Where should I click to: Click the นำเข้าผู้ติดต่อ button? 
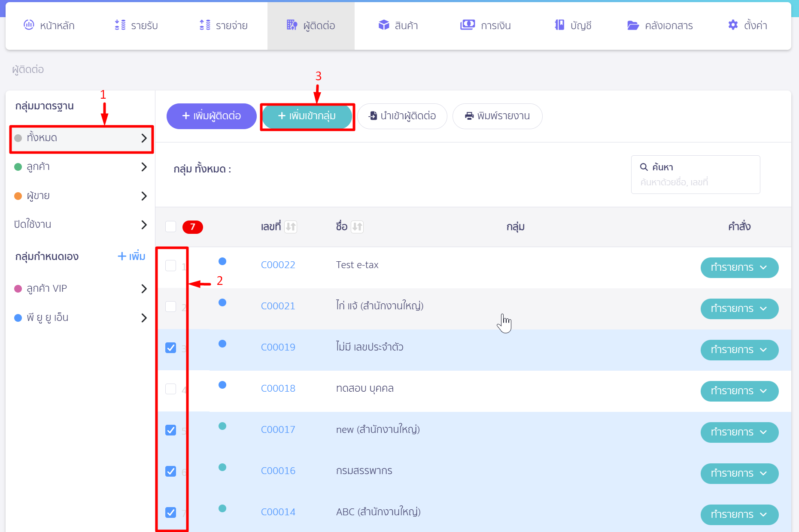pos(402,116)
